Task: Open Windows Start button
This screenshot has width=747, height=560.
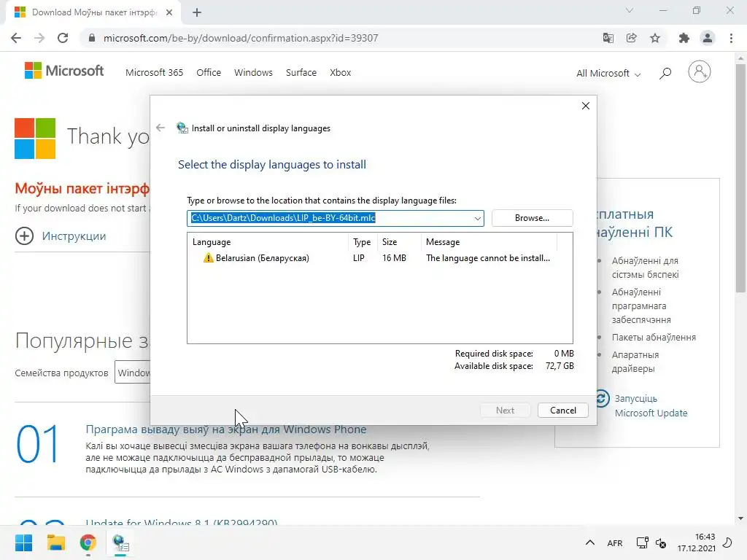Action: 24,542
